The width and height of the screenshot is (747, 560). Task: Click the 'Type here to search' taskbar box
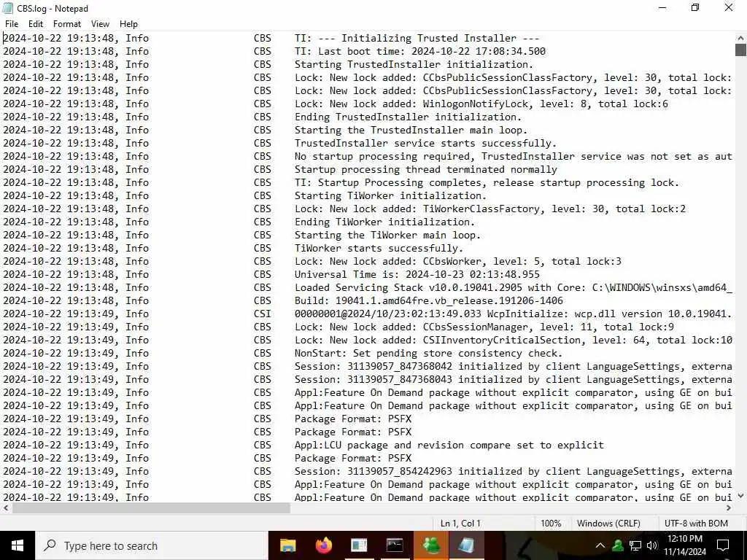click(x=152, y=545)
